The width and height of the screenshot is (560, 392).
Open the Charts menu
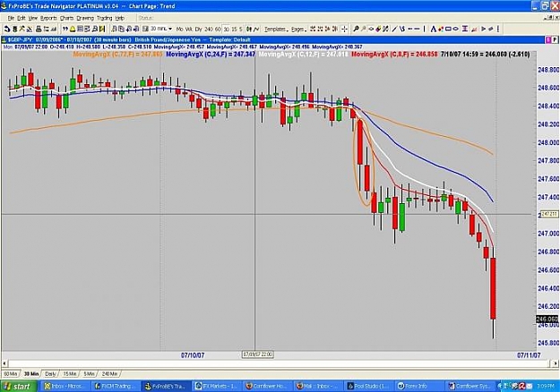click(x=66, y=18)
